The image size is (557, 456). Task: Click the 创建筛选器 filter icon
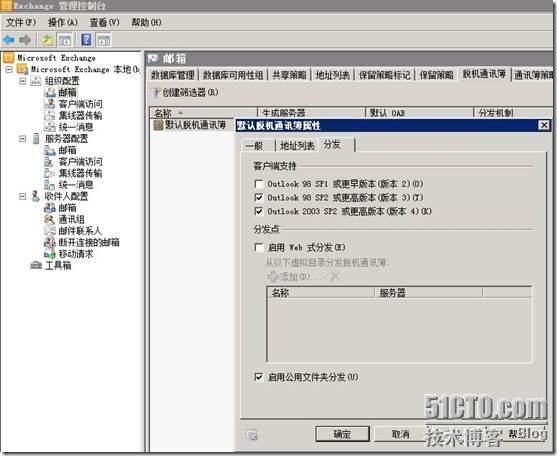point(156,93)
